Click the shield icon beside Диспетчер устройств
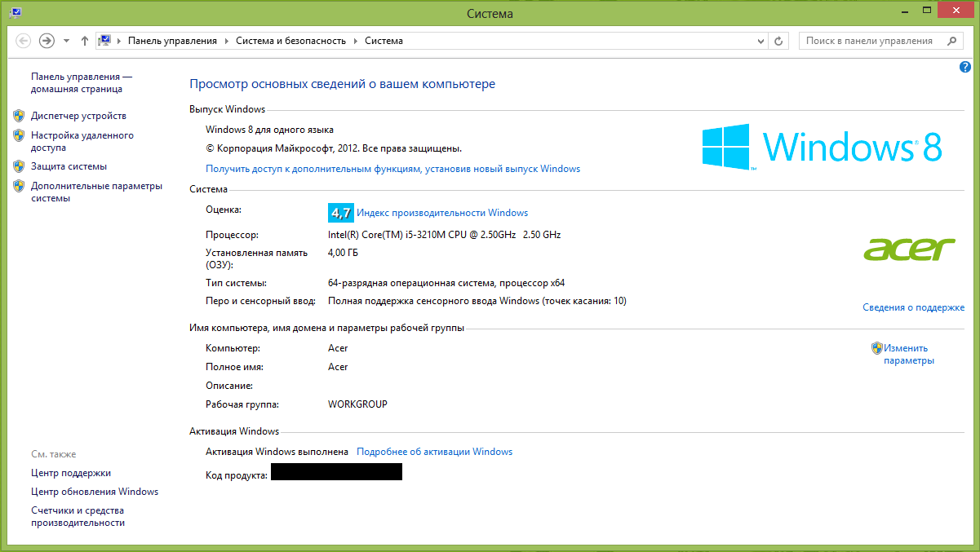The width and height of the screenshot is (980, 552). coord(19,116)
